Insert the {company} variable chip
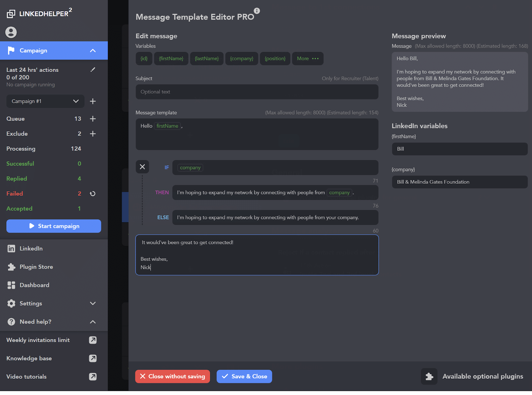 coord(242,58)
